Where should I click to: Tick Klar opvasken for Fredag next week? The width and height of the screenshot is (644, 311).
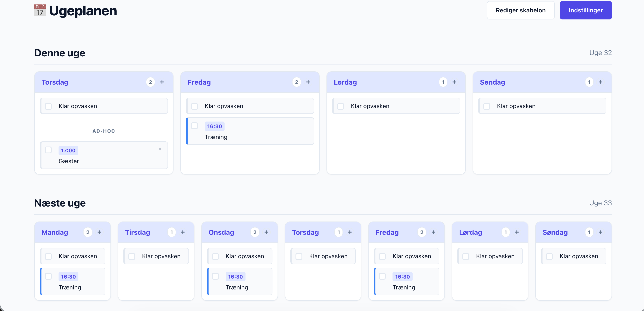382,257
